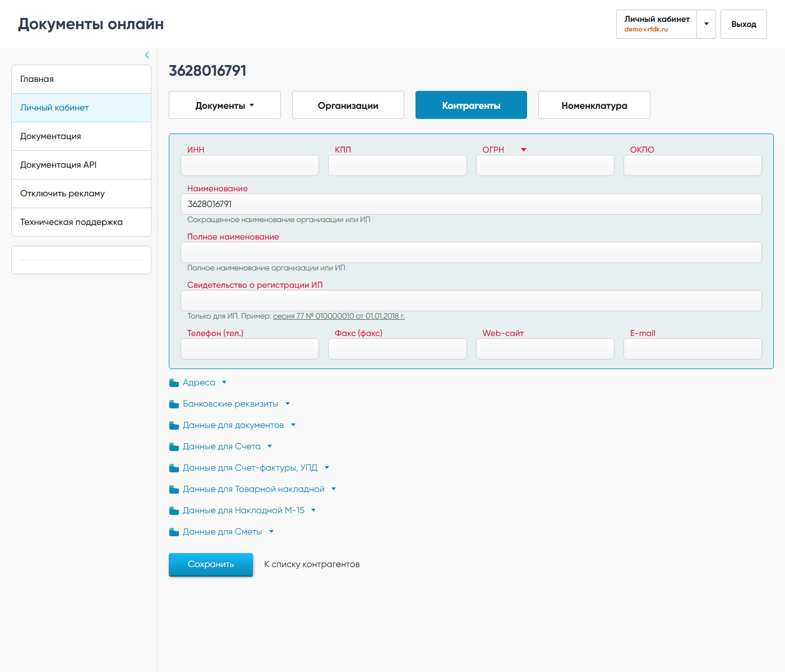Screen dimensions: 785x672
Task: Click the Сохранить button
Action: pyautogui.click(x=211, y=564)
